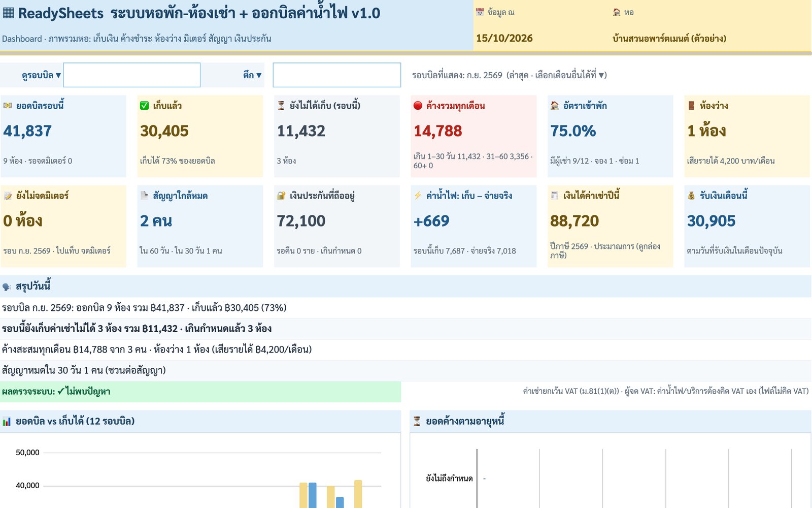
Task: Click the date cell 15/10/2026
Action: (x=504, y=38)
